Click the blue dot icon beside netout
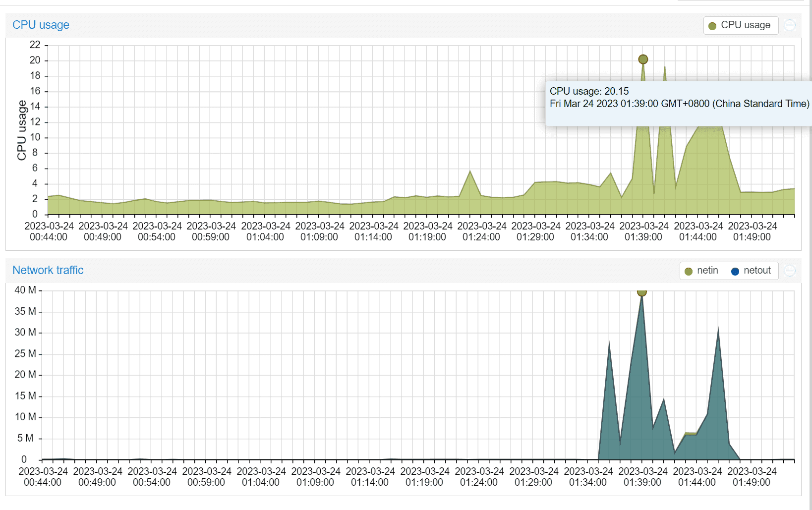The image size is (812, 510). point(735,271)
